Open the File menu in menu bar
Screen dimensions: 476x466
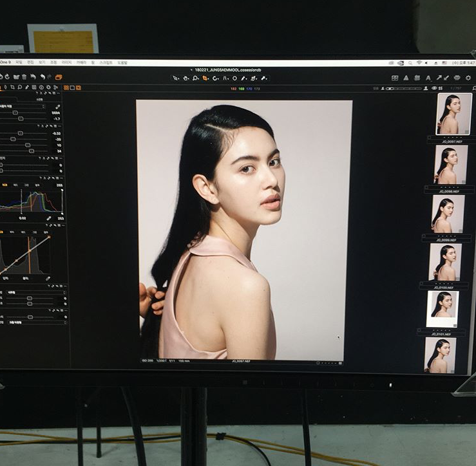(x=19, y=62)
